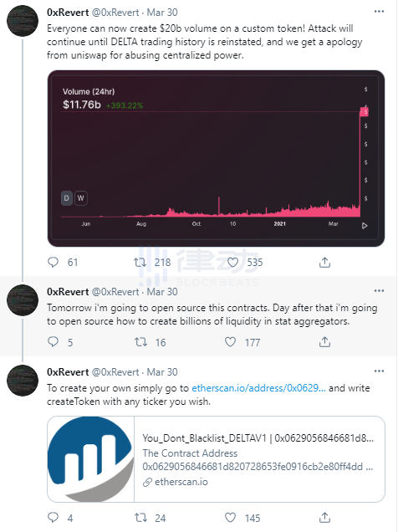Retweet the tweet with 218 retweets
This screenshot has width=398, height=532.
point(140,263)
